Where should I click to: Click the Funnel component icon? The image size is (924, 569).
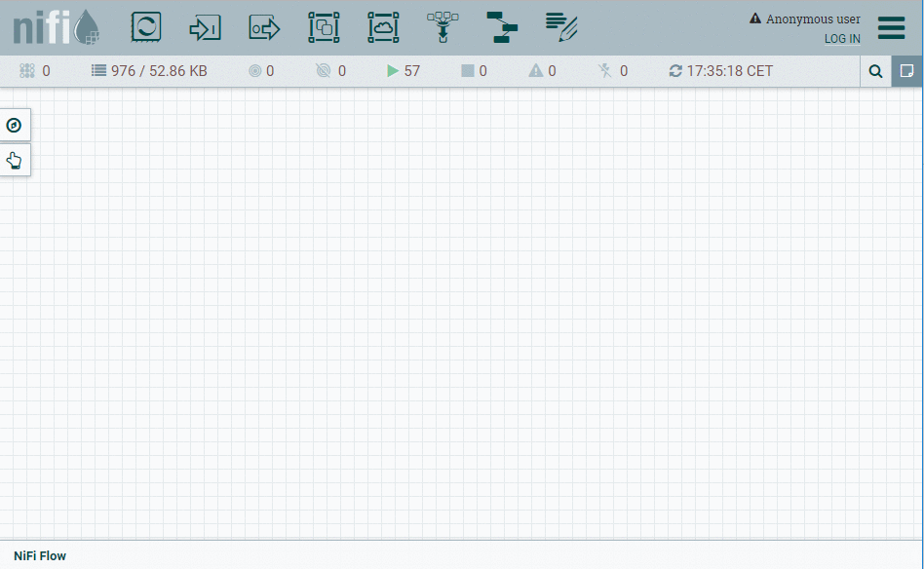[x=443, y=28]
